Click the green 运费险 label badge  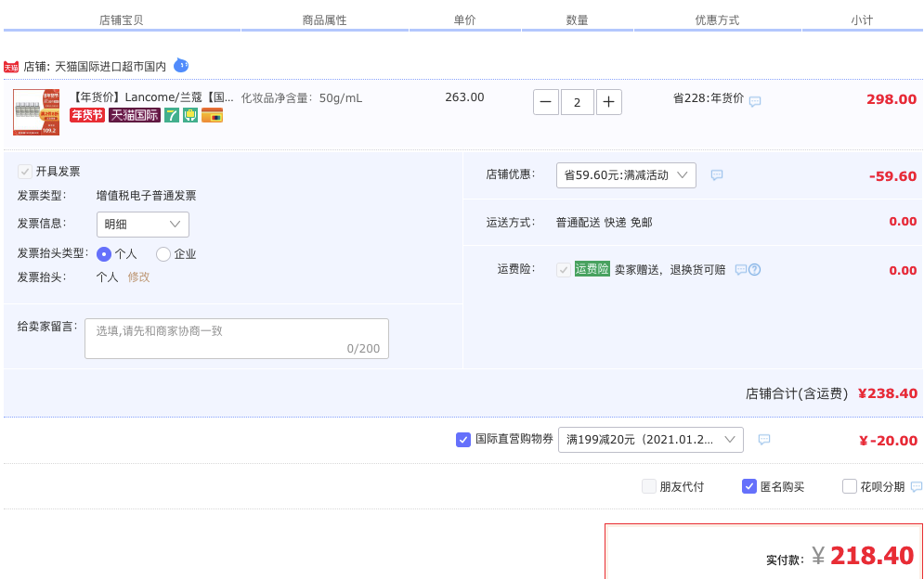[x=592, y=269]
